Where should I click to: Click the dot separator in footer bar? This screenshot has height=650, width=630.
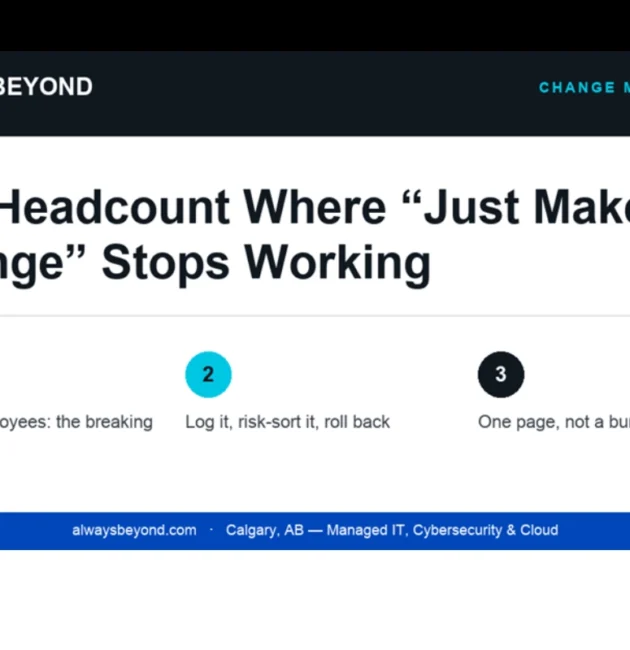[211, 530]
